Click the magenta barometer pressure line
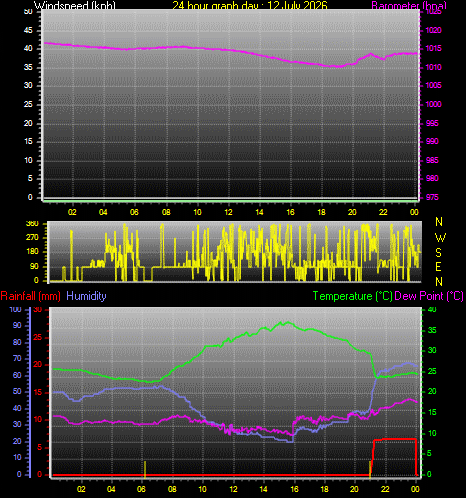The height and width of the screenshot is (498, 466). (x=230, y=50)
